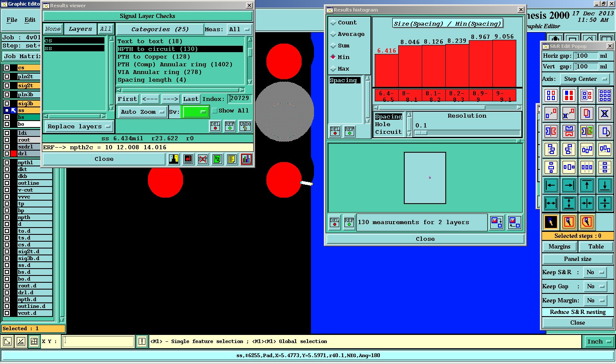
Task: Toggle checkbox next to drl layer
Action: 7,154
